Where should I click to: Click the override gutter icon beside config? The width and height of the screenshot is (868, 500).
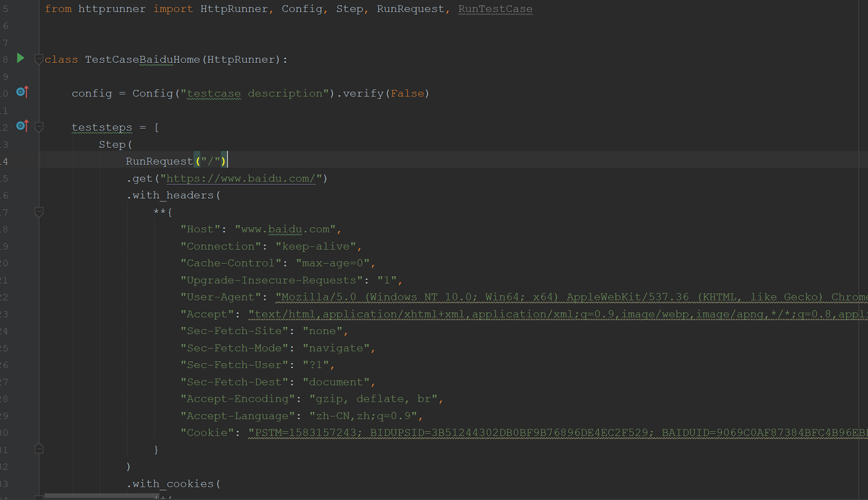coord(22,92)
